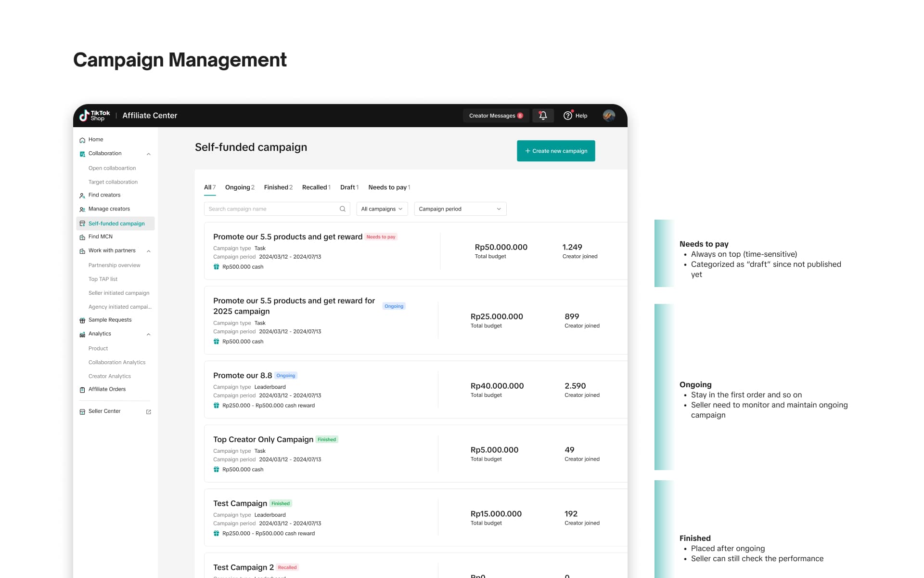Open Partnership overview item
This screenshot has width=924, height=578.
115,265
